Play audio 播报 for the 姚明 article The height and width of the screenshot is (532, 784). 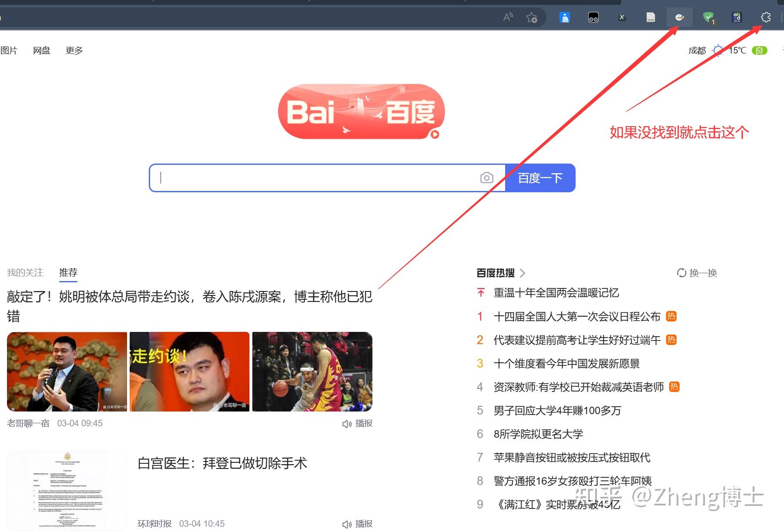coord(358,423)
